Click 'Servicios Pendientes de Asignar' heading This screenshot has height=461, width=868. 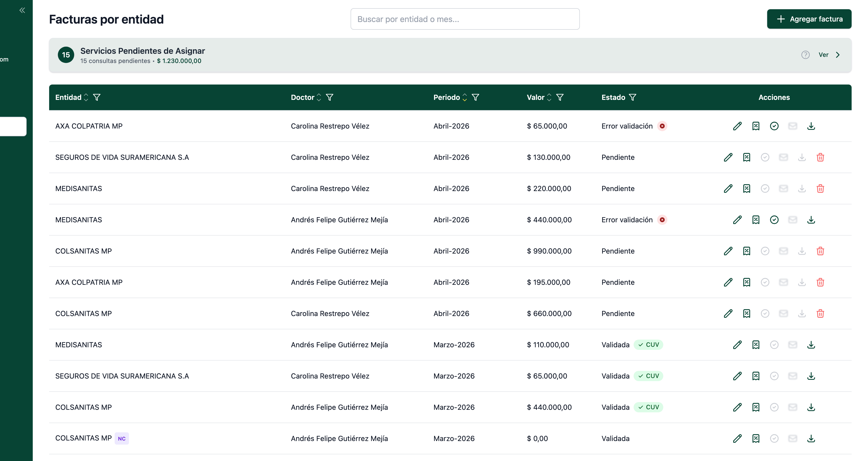point(143,51)
